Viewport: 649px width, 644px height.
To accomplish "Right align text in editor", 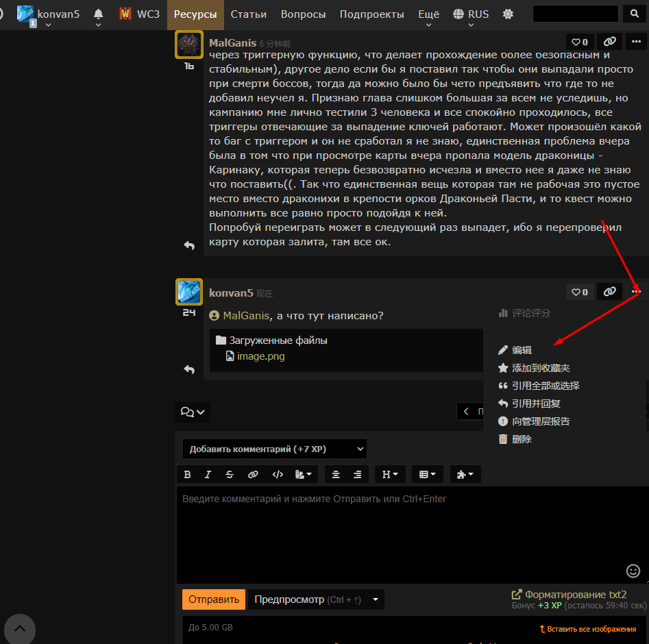I will pos(357,474).
